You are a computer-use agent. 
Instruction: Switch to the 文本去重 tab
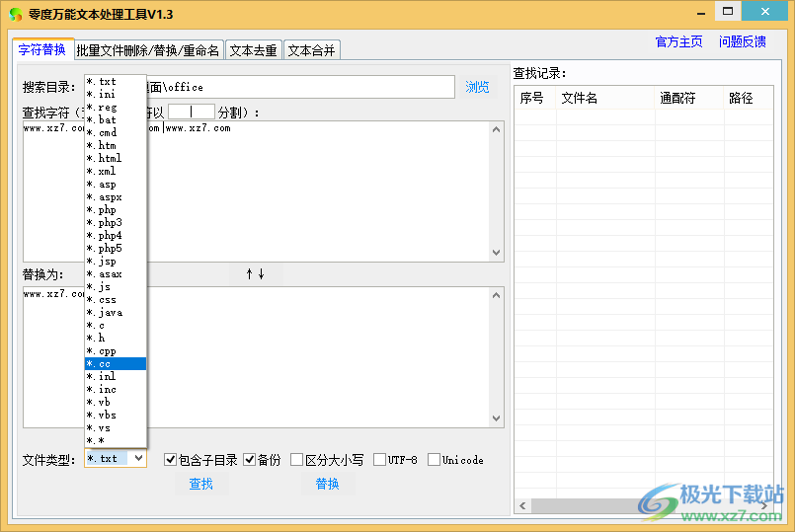click(253, 50)
